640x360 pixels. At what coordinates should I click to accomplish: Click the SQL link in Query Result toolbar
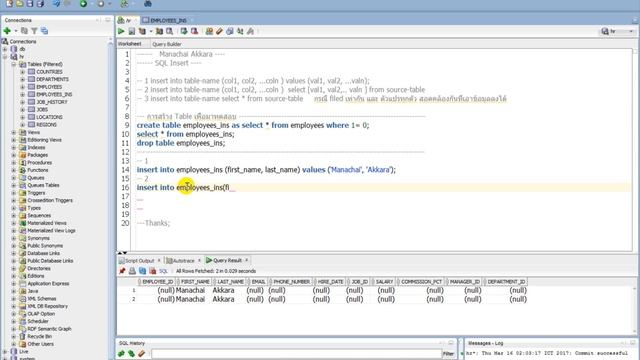(163, 271)
